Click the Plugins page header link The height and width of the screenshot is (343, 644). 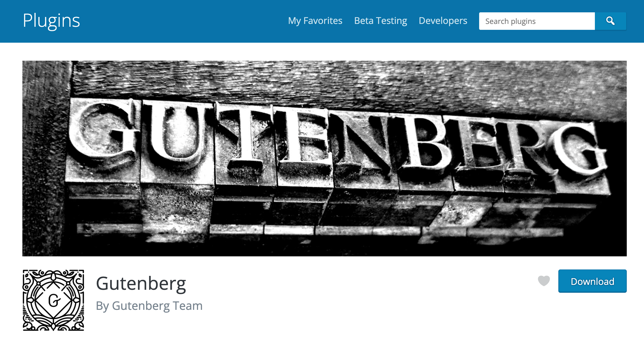pyautogui.click(x=51, y=20)
